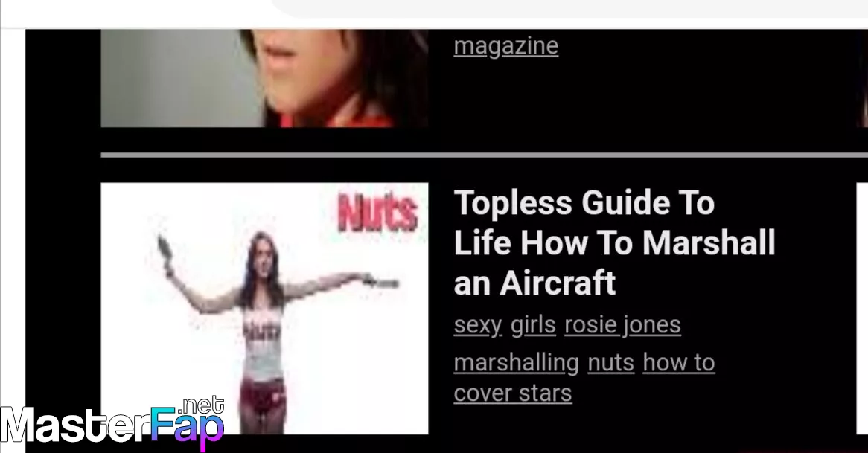
Task: Follow the 'cover stars' tag link
Action: [x=513, y=393]
